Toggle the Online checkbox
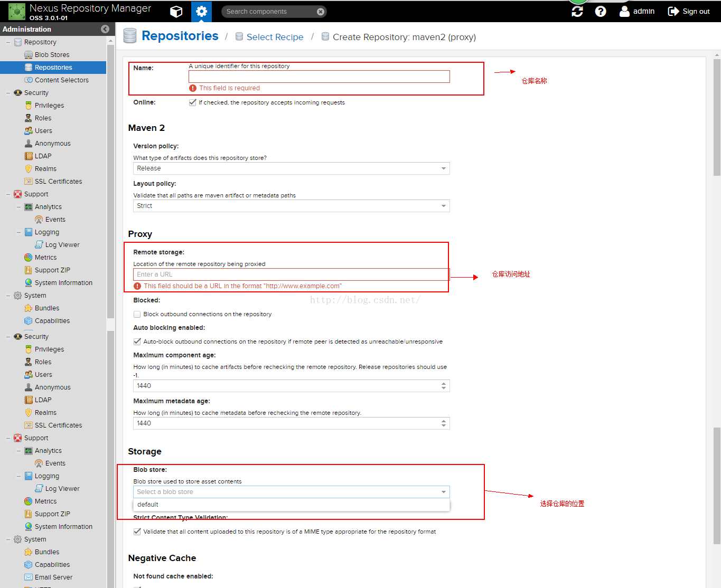Screen dimensions: 721x588 [193, 102]
